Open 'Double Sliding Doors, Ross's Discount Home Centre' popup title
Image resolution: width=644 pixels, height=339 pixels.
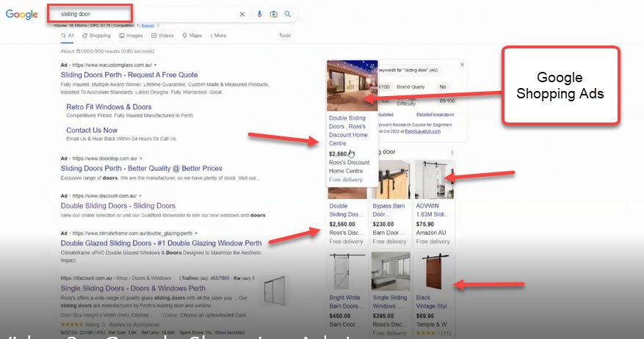coord(348,131)
